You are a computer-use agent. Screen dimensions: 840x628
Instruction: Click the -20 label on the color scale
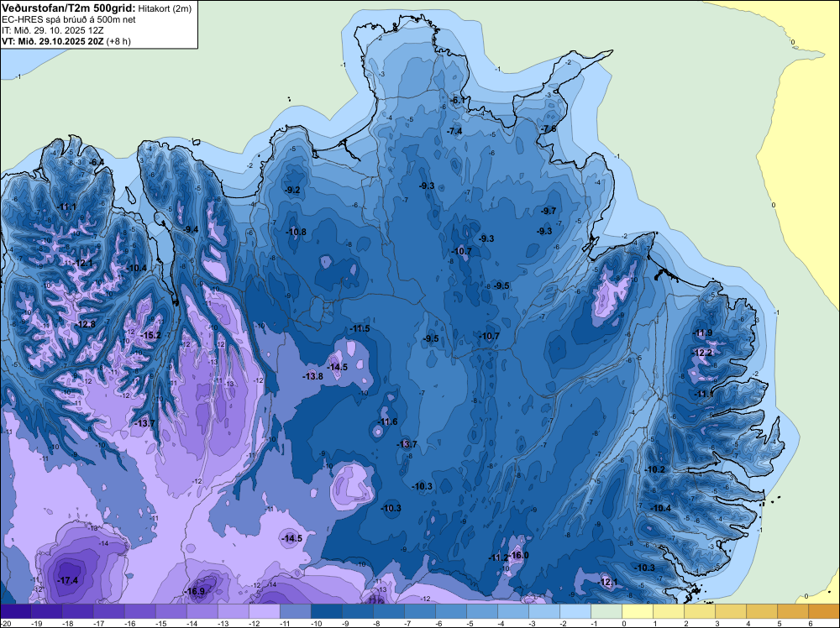point(5,623)
